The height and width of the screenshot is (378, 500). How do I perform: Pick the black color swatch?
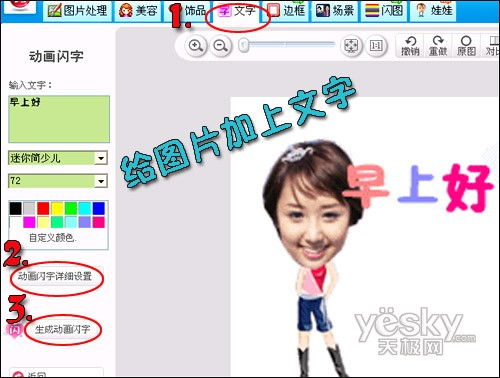click(15, 208)
